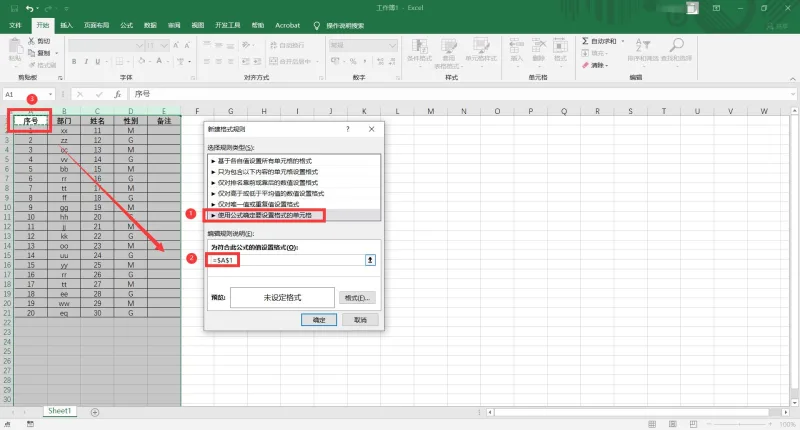Click the 套用表格格式 (Format as Table) icon

pos(448,46)
